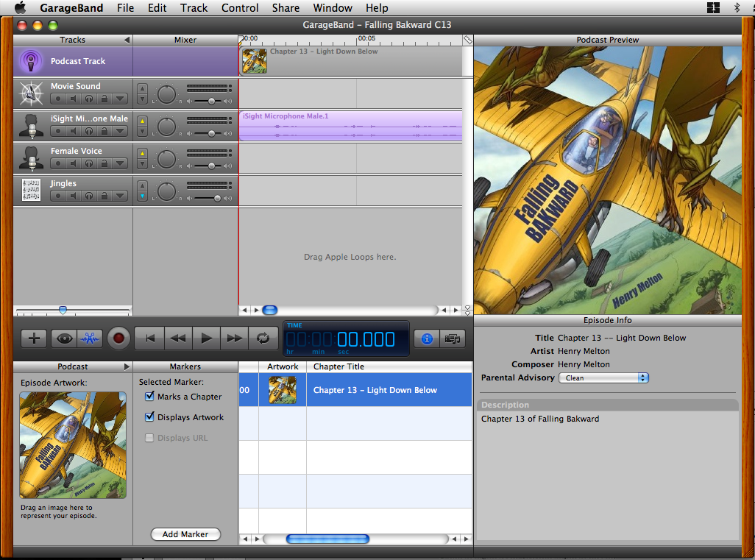755x560 pixels.
Task: Click the Rewind transport button
Action: point(178,339)
